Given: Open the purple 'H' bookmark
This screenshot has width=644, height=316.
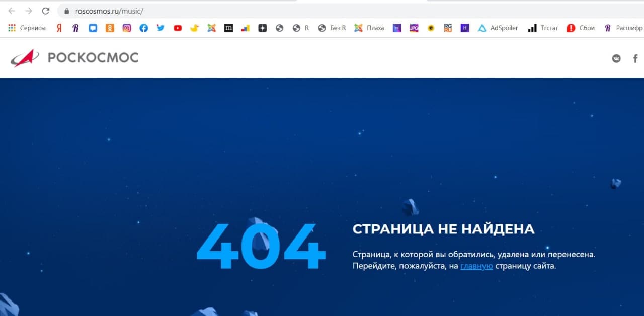Looking at the screenshot, I should coord(465,28).
